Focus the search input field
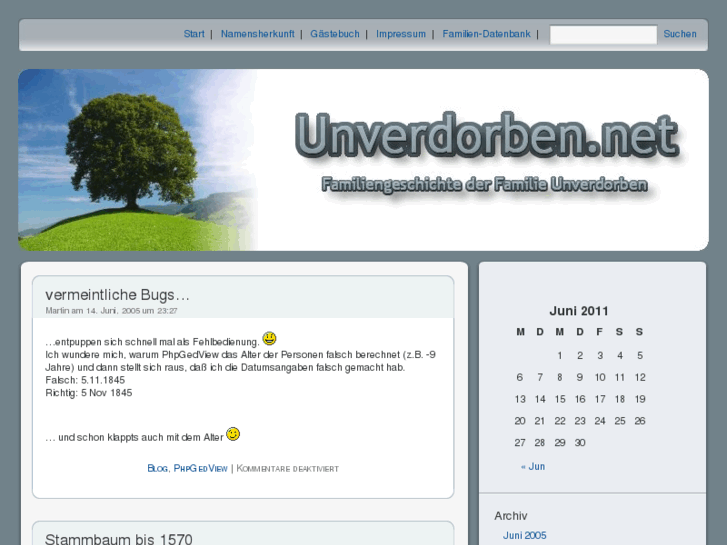The image size is (727, 545). 603,34
